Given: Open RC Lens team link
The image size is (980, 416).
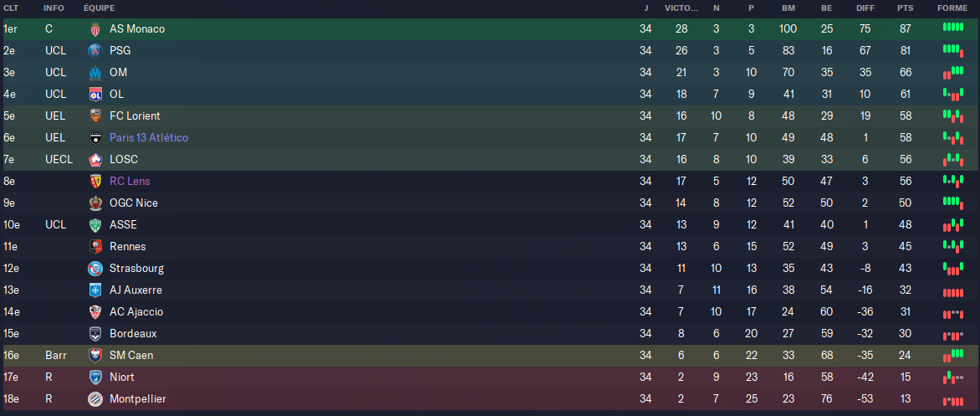Looking at the screenshot, I should point(130,182).
